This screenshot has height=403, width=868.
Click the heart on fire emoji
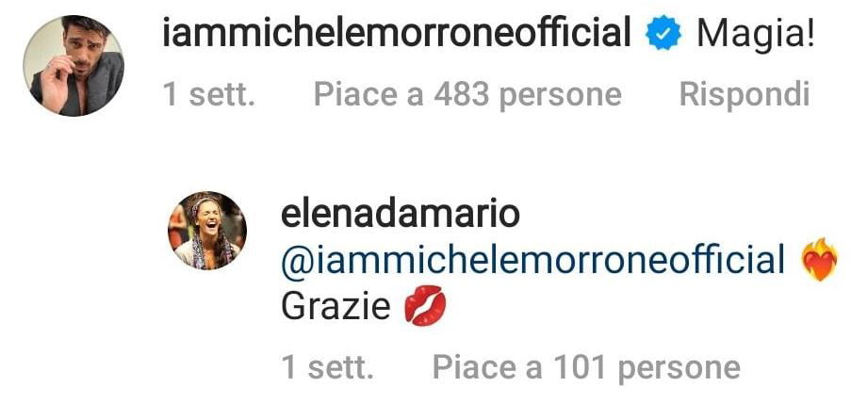pos(820,261)
